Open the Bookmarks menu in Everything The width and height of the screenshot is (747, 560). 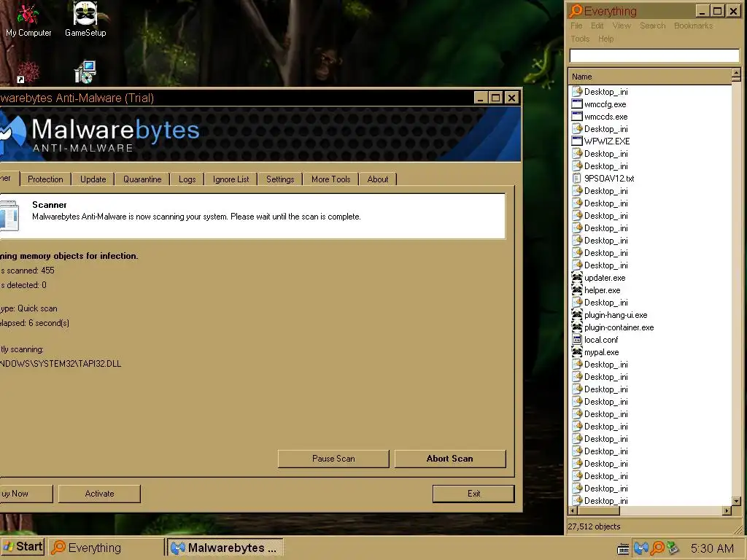[x=693, y=26]
